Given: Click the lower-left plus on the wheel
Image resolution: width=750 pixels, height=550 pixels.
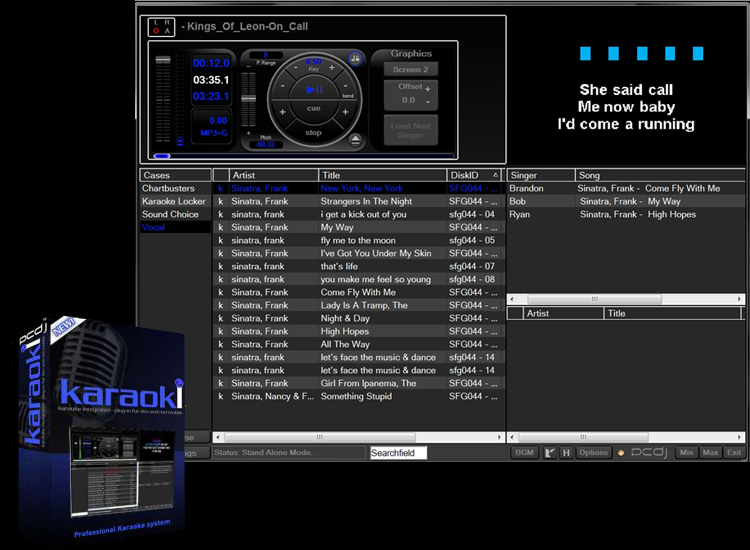Looking at the screenshot, I should pos(282,112).
